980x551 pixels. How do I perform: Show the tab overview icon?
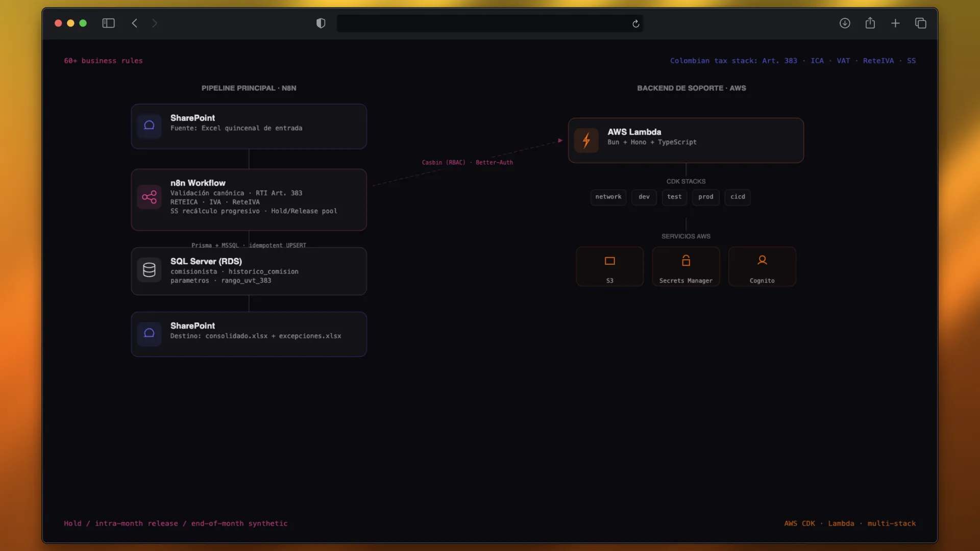point(921,23)
